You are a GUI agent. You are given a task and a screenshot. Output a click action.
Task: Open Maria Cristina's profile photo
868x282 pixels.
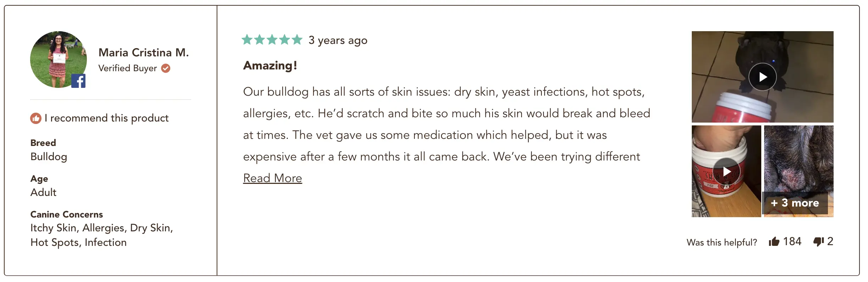[x=59, y=60]
